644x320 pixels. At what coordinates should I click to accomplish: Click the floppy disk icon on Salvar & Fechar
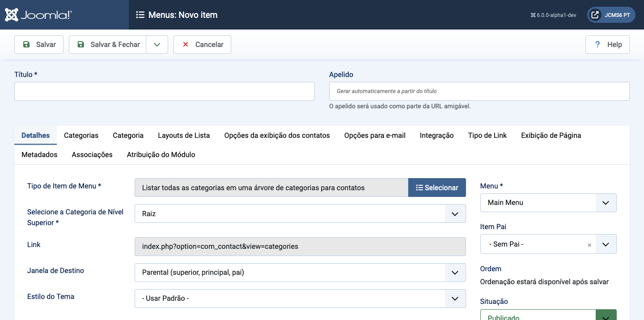tap(81, 45)
